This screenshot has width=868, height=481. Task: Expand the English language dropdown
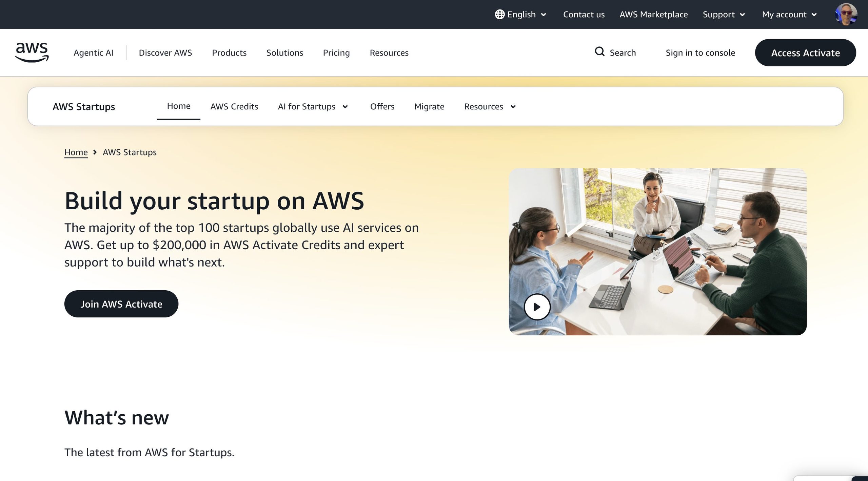click(x=521, y=15)
